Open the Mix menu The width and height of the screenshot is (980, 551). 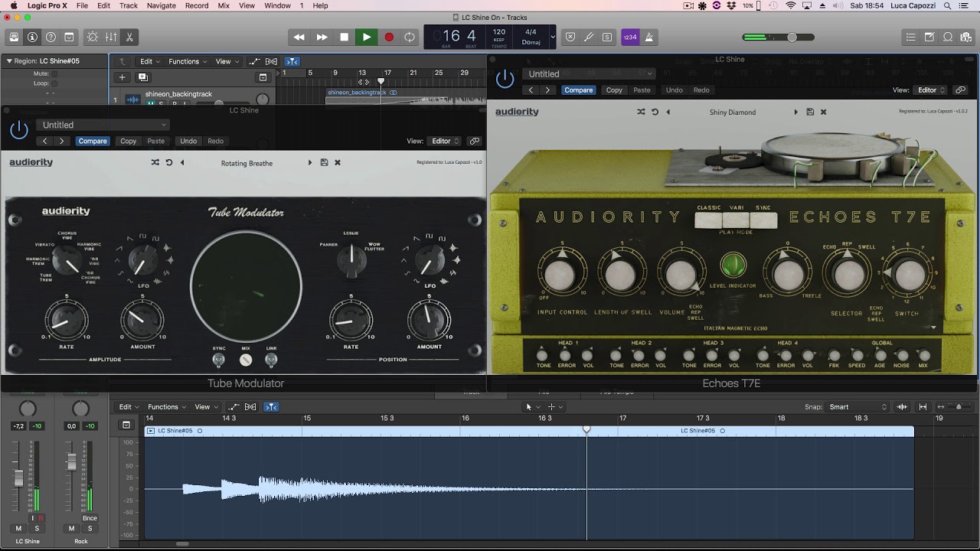tap(224, 5)
